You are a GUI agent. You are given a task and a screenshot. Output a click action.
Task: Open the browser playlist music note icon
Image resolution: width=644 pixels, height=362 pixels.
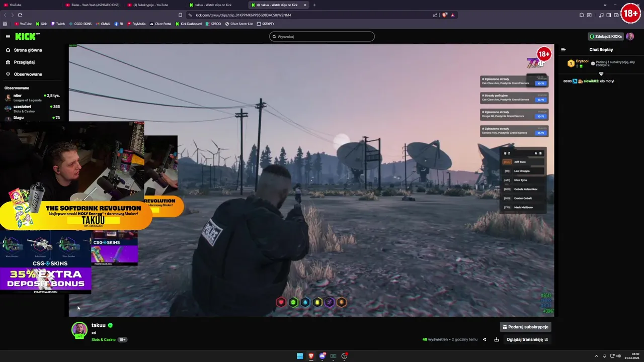[601, 15]
